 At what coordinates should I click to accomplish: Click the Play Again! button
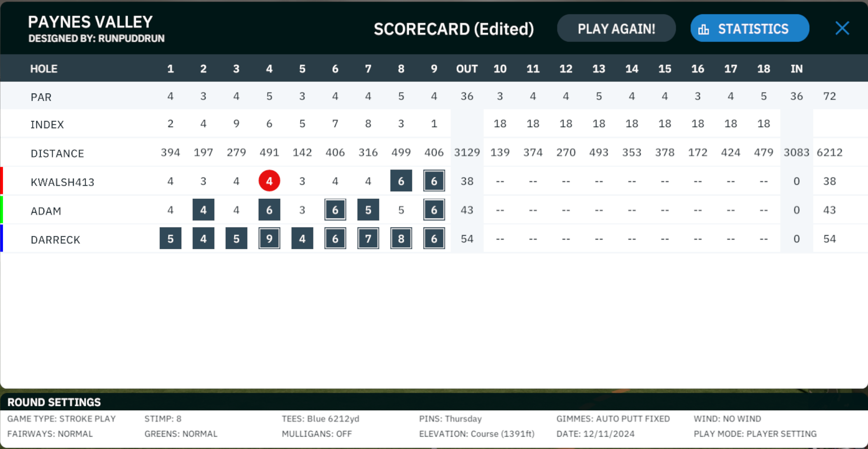tap(616, 28)
